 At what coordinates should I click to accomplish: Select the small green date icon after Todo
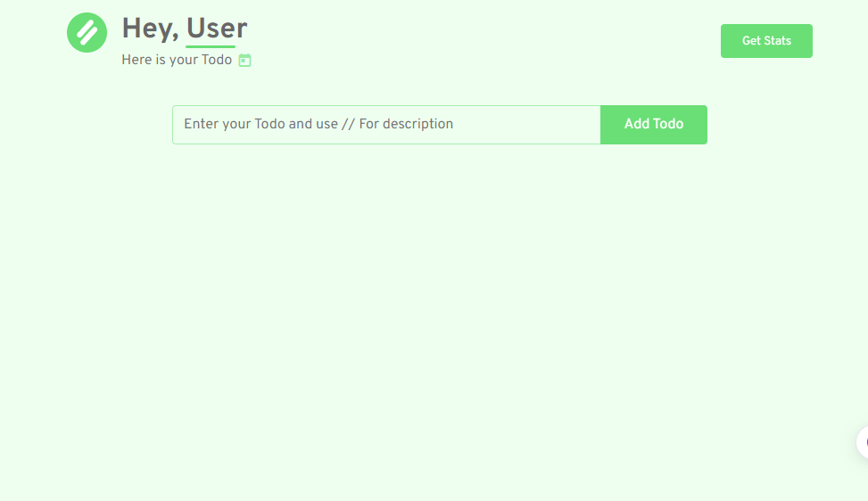click(x=244, y=61)
